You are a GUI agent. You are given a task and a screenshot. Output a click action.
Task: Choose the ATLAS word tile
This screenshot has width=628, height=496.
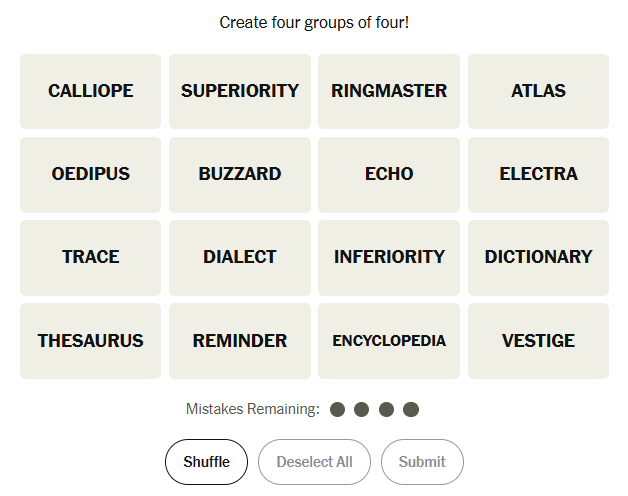[x=538, y=91]
